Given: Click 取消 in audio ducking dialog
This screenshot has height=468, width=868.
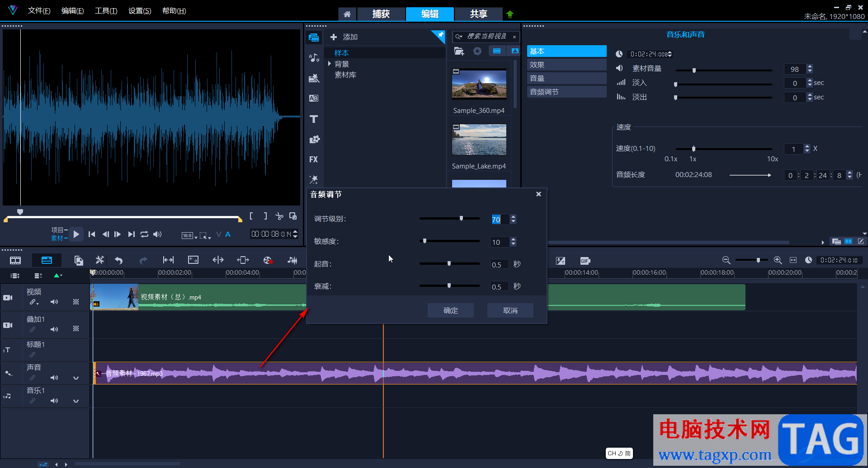Looking at the screenshot, I should [x=510, y=310].
